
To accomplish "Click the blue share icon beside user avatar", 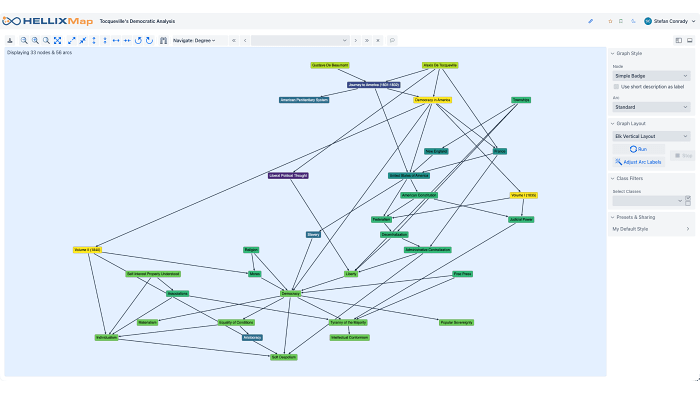I will (x=633, y=21).
